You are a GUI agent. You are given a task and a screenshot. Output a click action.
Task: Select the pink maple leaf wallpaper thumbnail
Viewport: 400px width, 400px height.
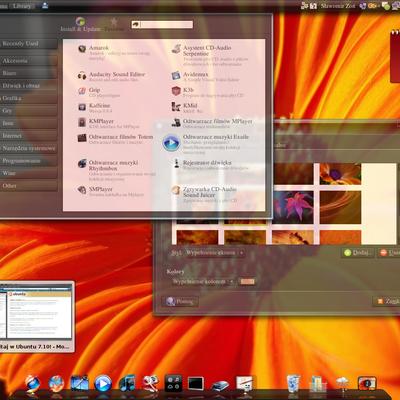coord(293,207)
